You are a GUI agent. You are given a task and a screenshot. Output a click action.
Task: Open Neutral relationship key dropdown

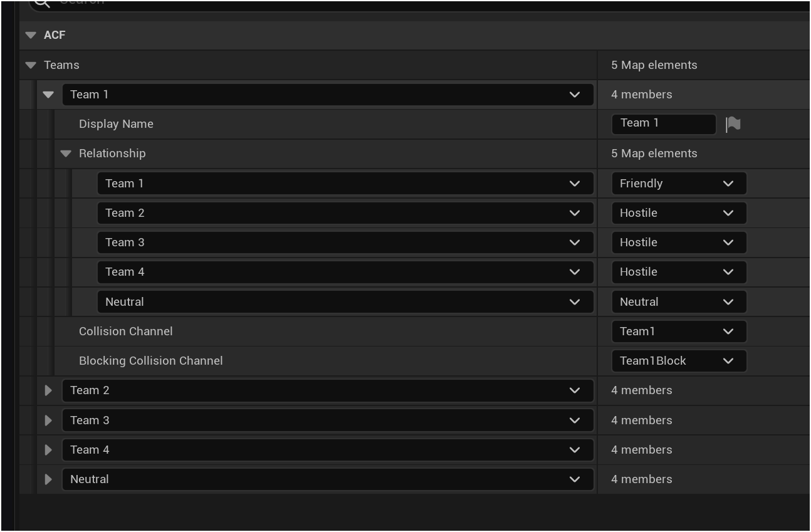tap(345, 302)
